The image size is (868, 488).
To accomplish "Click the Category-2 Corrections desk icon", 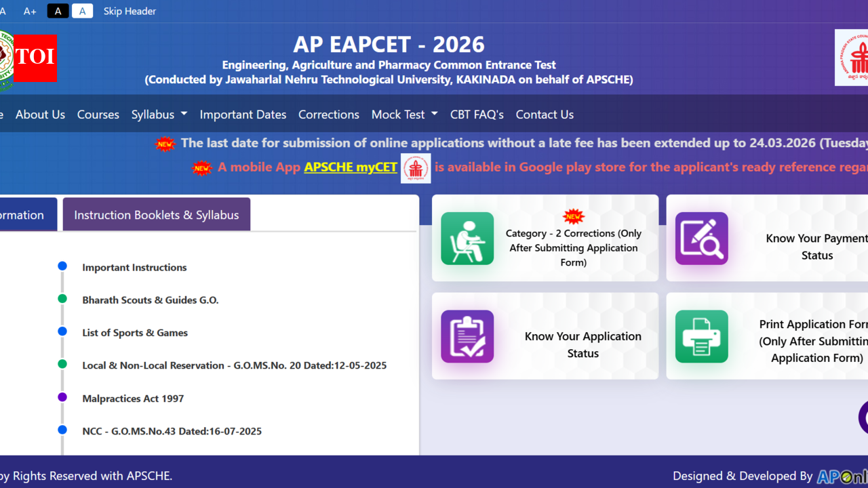I will click(467, 239).
